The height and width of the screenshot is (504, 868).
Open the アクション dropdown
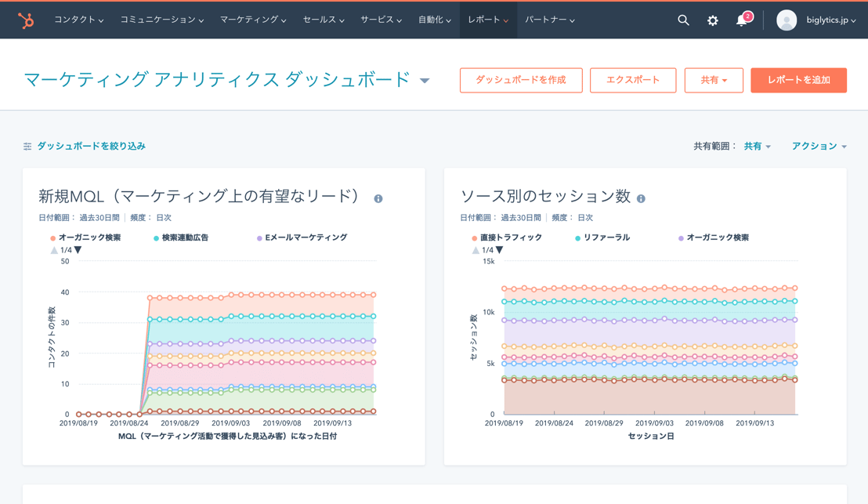tap(819, 147)
